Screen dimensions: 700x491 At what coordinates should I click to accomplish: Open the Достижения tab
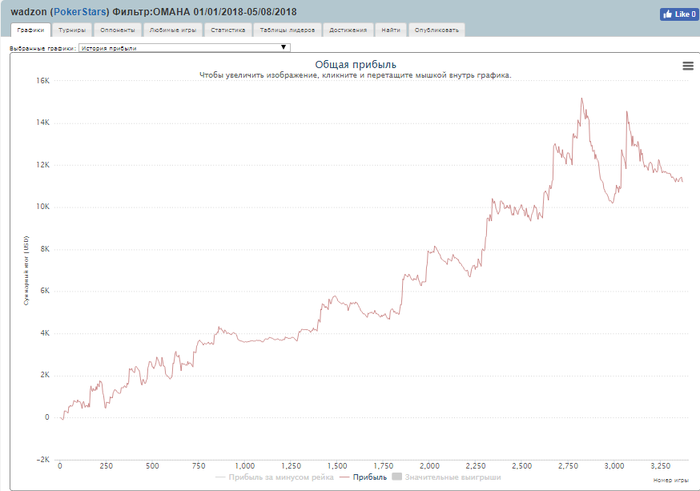tap(348, 30)
